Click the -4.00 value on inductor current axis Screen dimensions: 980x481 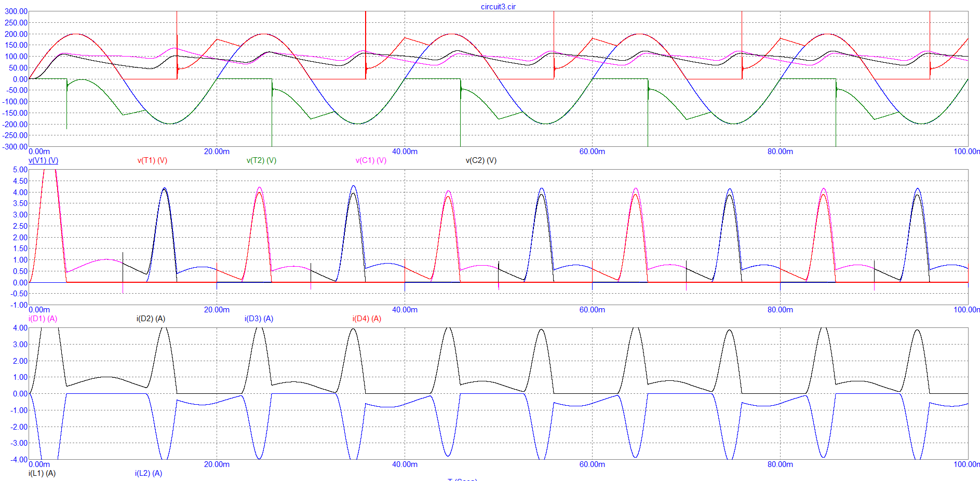click(x=19, y=460)
